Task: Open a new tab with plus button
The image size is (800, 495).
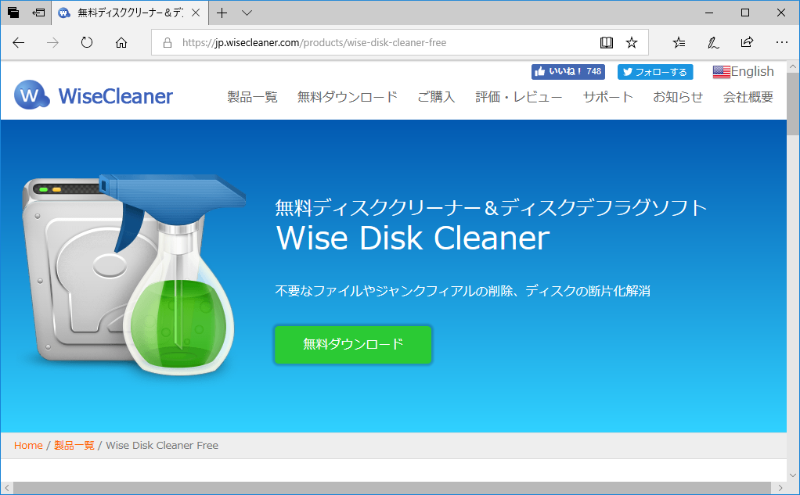Action: pos(222,13)
